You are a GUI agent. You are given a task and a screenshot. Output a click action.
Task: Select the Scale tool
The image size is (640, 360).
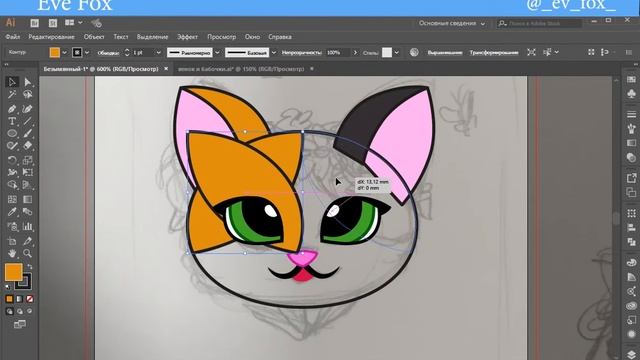[x=27, y=160]
